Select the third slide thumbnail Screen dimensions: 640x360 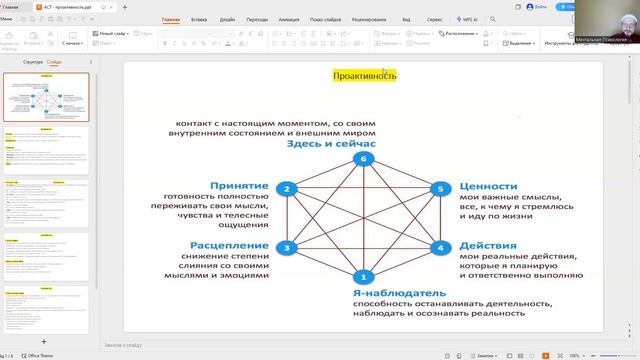[46, 203]
